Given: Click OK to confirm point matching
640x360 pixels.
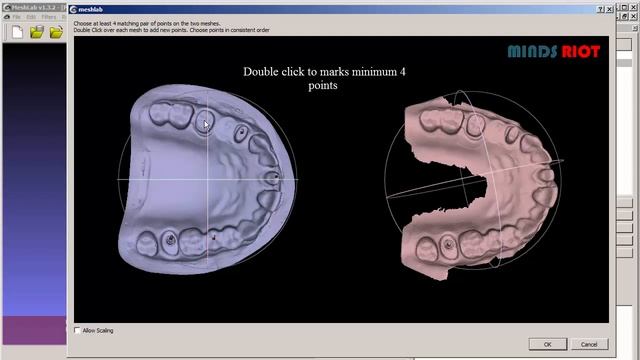Looking at the screenshot, I should pos(547,344).
